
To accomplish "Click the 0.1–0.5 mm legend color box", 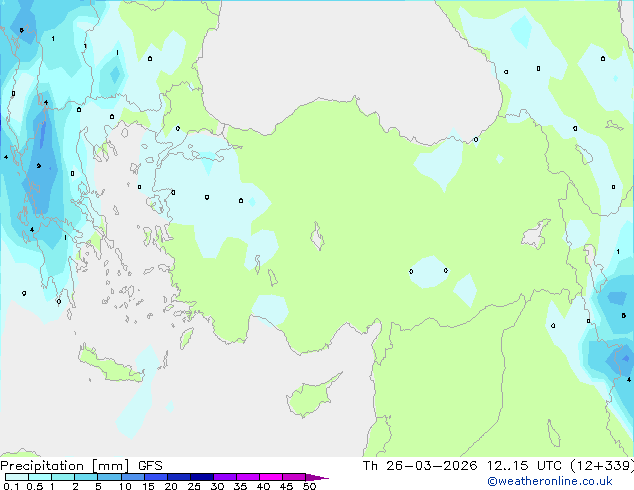I will point(17,477).
